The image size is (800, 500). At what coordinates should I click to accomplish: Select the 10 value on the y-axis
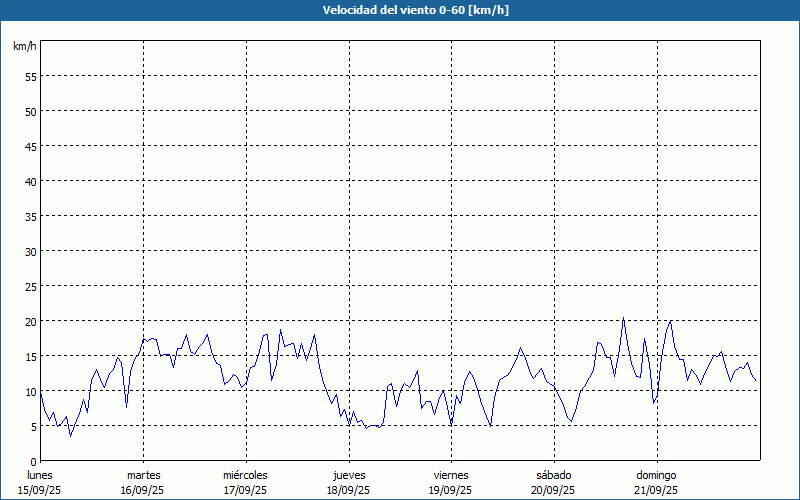[30, 391]
